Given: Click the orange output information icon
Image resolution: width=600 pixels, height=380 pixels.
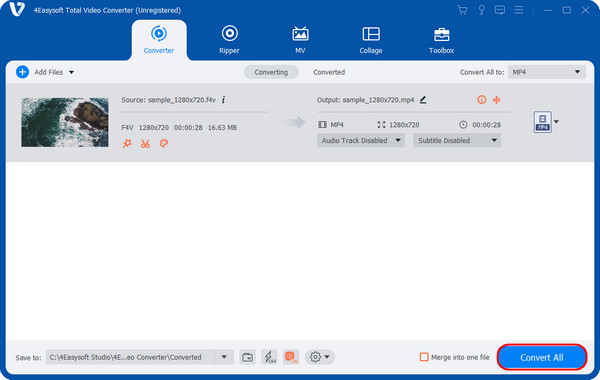Looking at the screenshot, I should [481, 100].
